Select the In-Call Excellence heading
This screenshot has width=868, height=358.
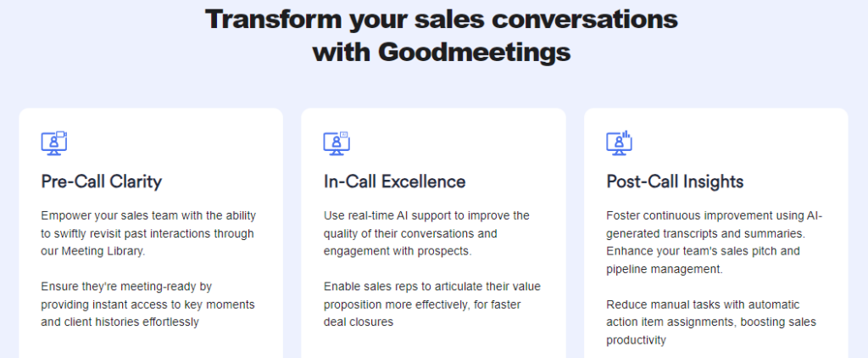pos(394,182)
